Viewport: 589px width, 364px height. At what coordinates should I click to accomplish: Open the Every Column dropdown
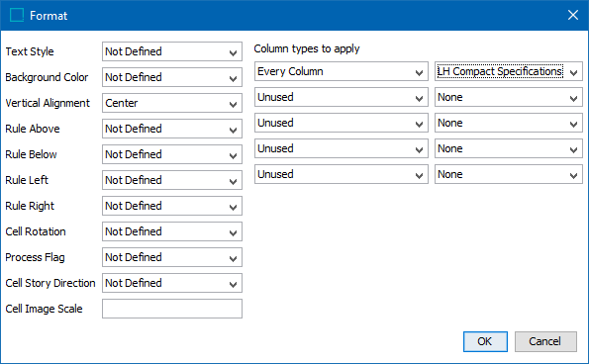(x=342, y=71)
